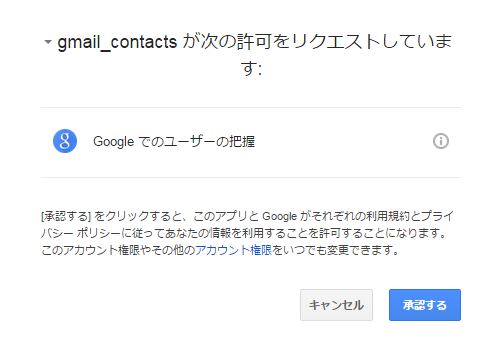Click the consent paragraph starting with [承認する]
The image size is (502, 363).
click(x=247, y=233)
